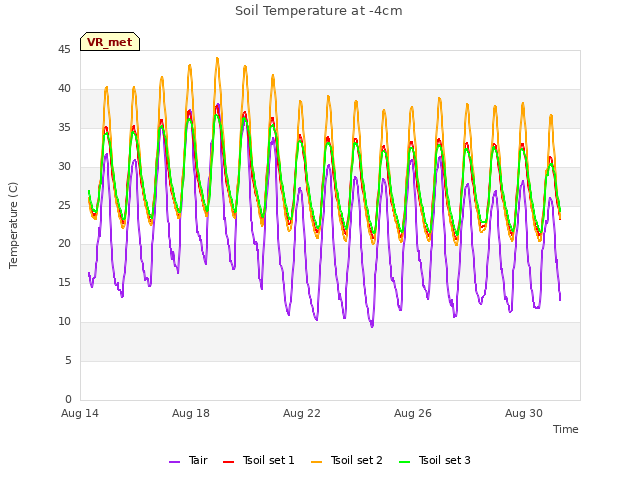Viewport: 640px width, 480px height.
Task: Click the Aug 30 x-axis label
Action: tap(524, 413)
